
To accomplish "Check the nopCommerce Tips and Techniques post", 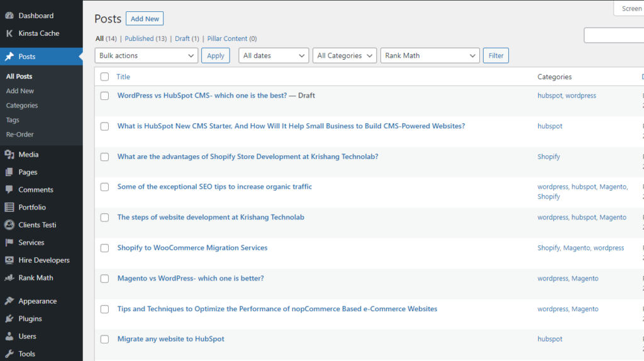I will click(x=105, y=309).
